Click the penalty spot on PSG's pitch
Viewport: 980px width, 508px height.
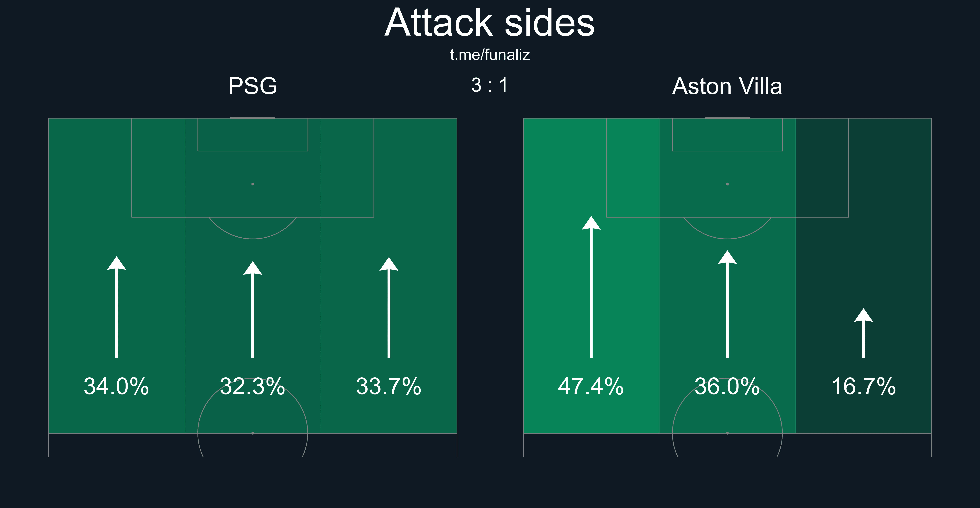pyautogui.click(x=253, y=184)
